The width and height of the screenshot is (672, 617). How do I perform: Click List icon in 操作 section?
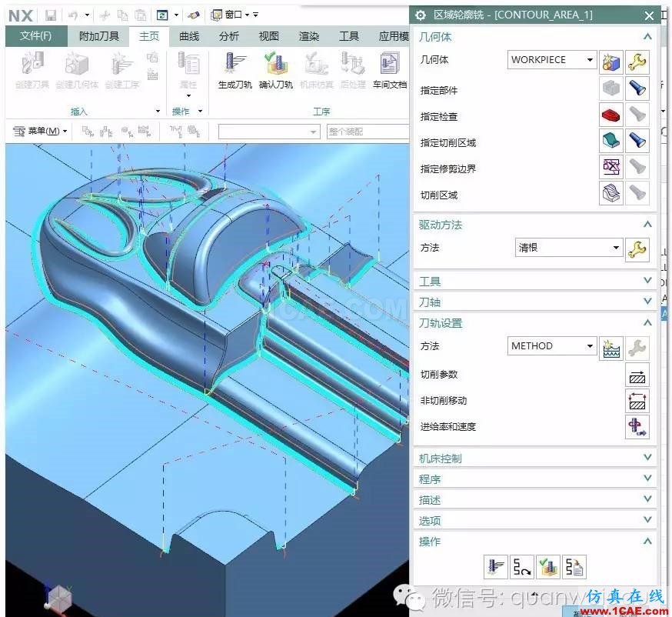tap(574, 567)
